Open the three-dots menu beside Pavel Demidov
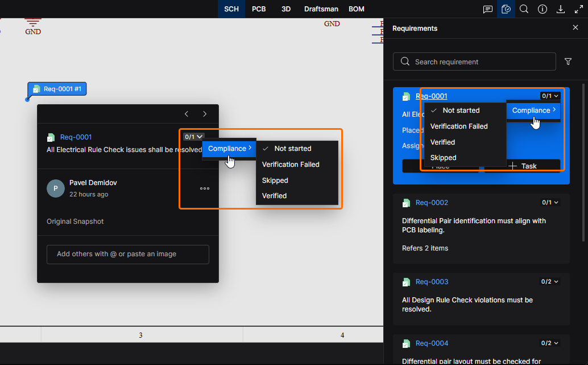The height and width of the screenshot is (365, 588). (x=205, y=188)
